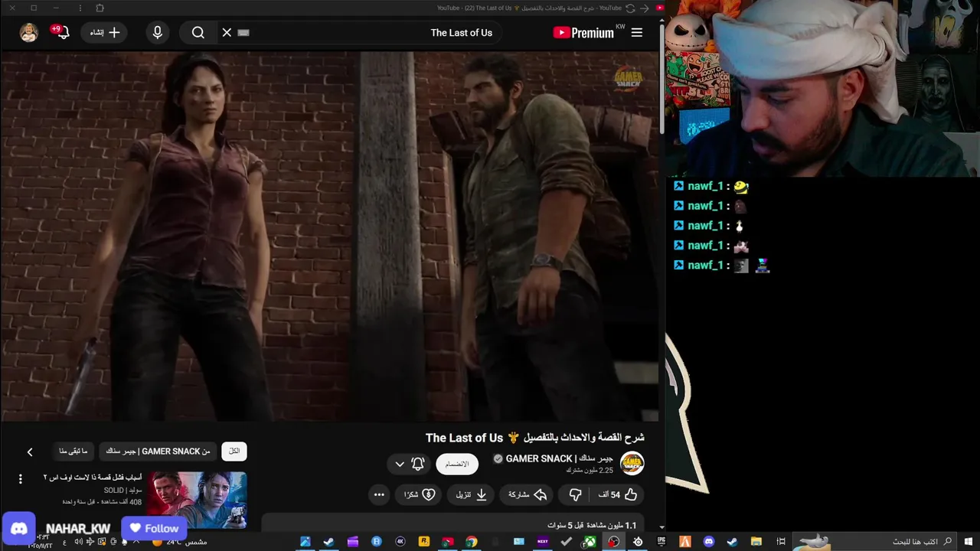
Task: Open Discord on the taskbar
Action: click(x=709, y=542)
